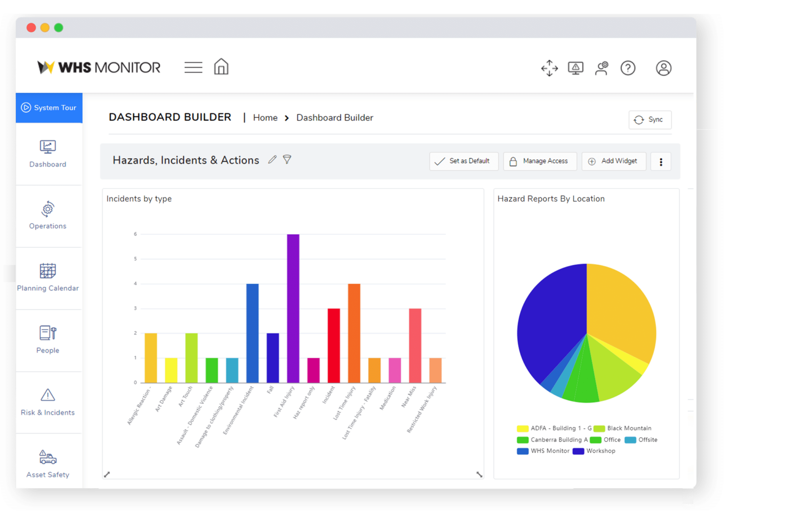The width and height of the screenshot is (812, 528).
Task: Open the dashboard filter icon
Action: tap(287, 160)
